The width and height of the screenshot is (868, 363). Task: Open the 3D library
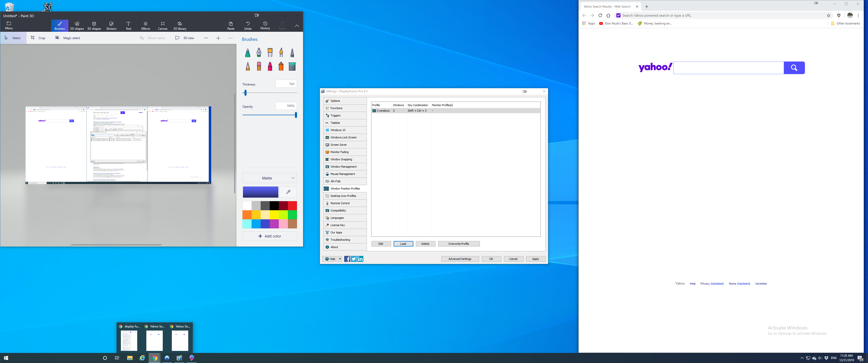(x=180, y=26)
